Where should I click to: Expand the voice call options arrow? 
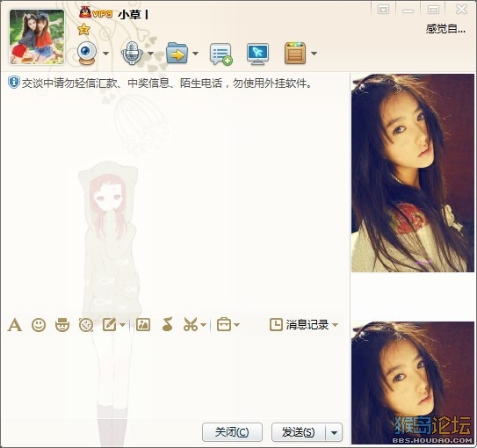(x=150, y=54)
